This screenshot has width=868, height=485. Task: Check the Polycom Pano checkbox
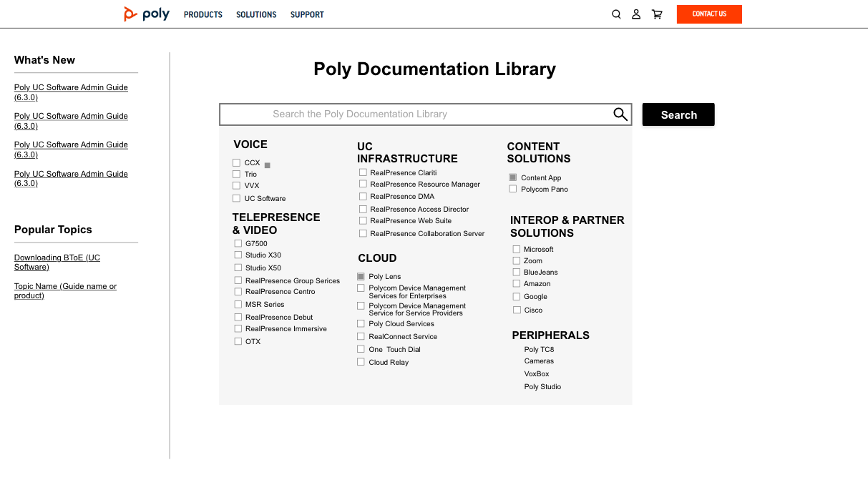[512, 189]
